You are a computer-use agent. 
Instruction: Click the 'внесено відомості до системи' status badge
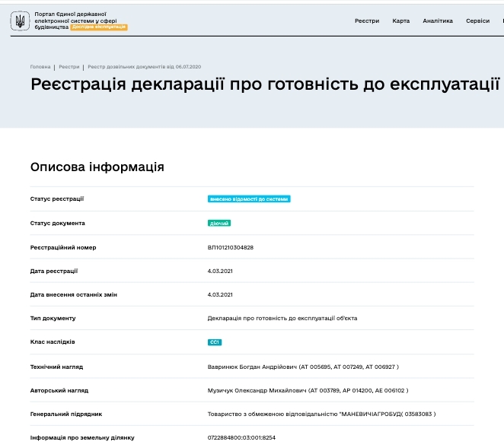249,199
